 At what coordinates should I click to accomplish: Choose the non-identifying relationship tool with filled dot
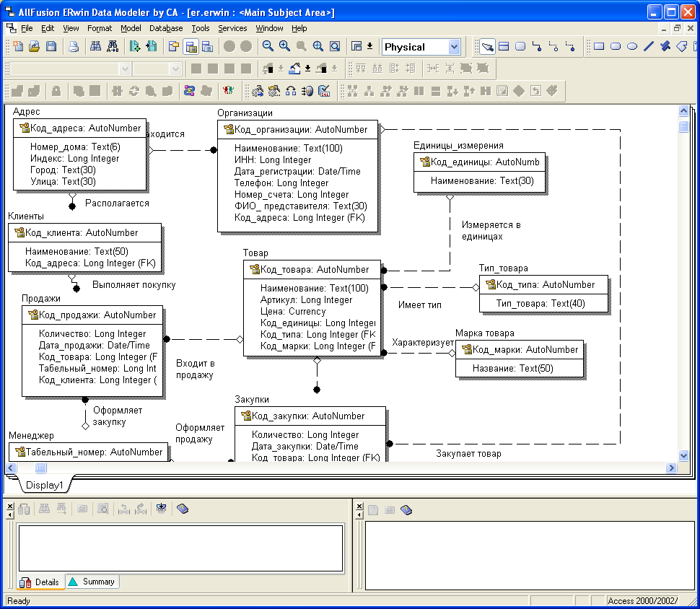click(x=570, y=46)
